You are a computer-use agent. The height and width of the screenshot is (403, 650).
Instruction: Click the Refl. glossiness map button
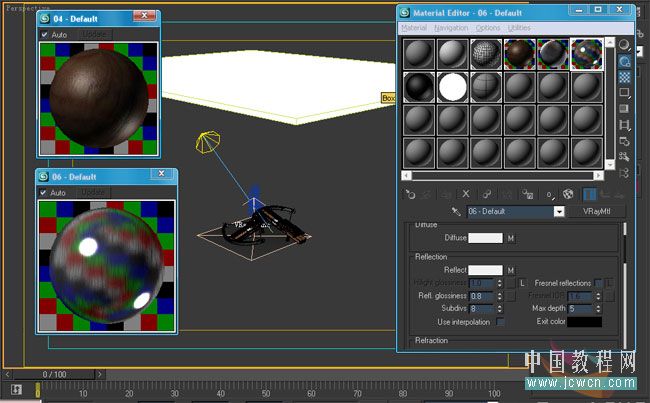tap(511, 296)
